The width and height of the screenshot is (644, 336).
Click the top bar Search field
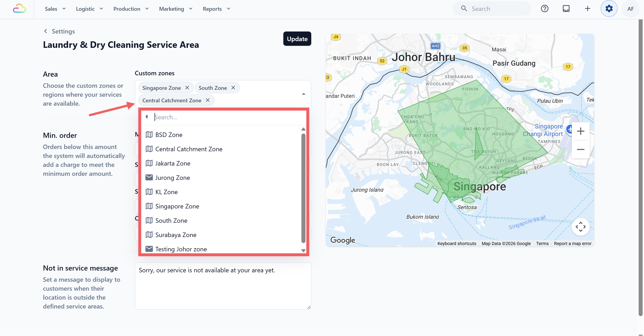click(x=492, y=9)
